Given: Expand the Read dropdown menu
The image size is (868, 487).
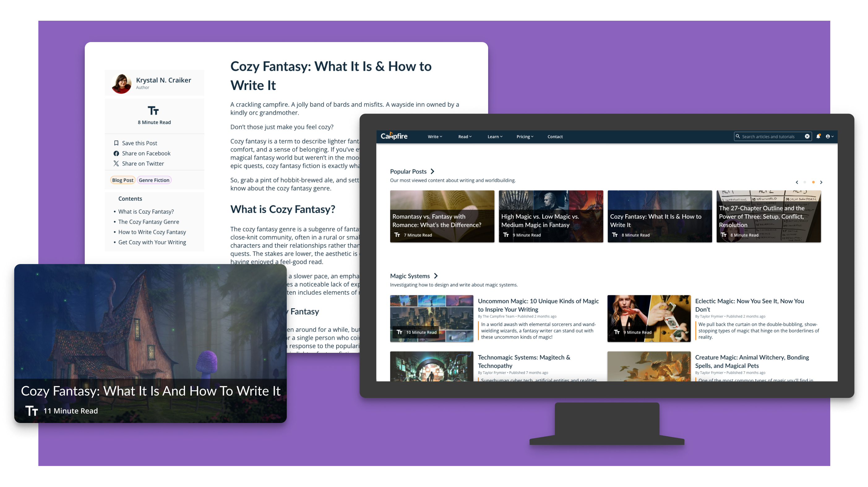Looking at the screenshot, I should (464, 136).
